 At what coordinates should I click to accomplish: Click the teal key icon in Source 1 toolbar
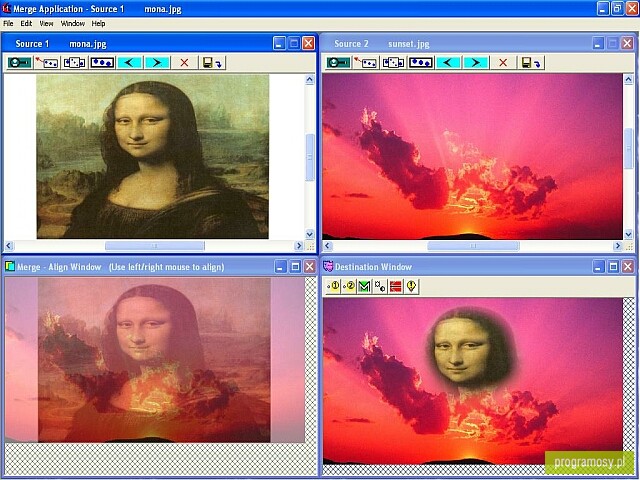(20, 62)
